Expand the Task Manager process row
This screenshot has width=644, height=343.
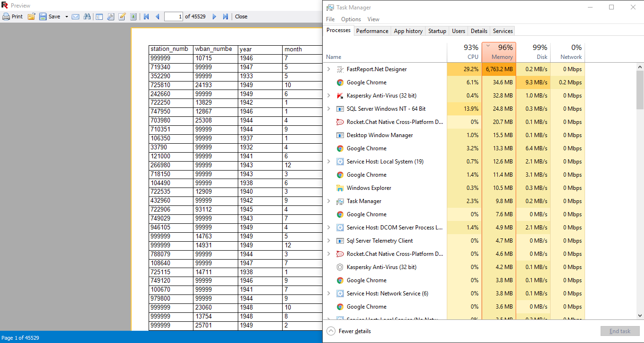coord(329,201)
